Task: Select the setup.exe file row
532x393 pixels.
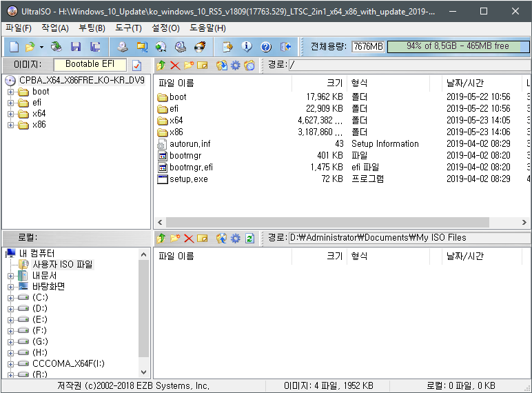Action: click(x=342, y=179)
